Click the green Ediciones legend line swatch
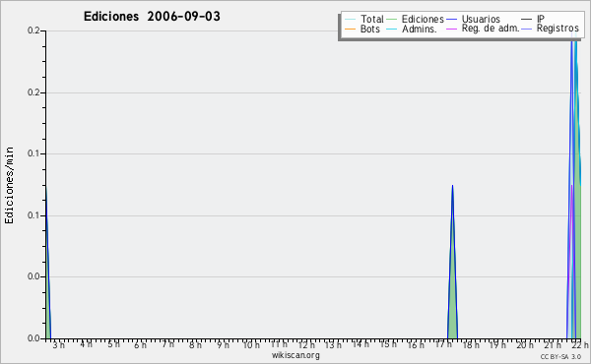Screen dimensions: 591x364 tap(392, 20)
